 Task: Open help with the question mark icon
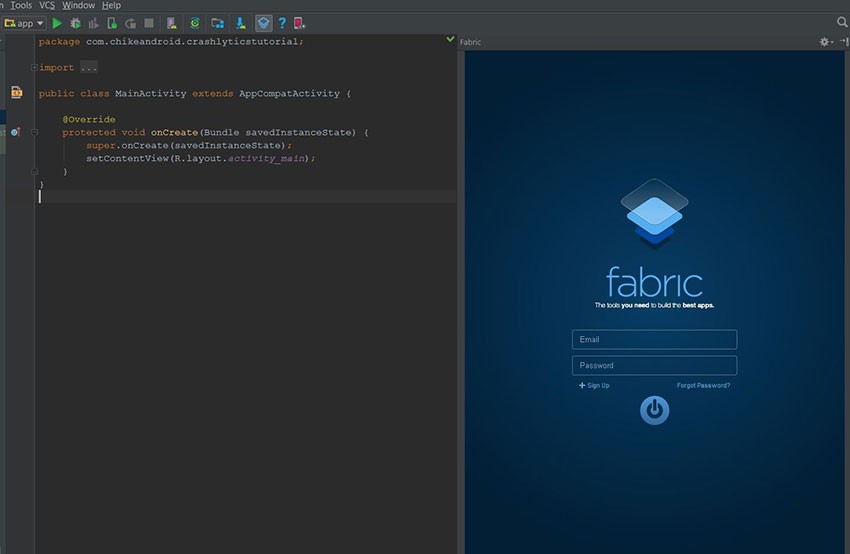282,23
